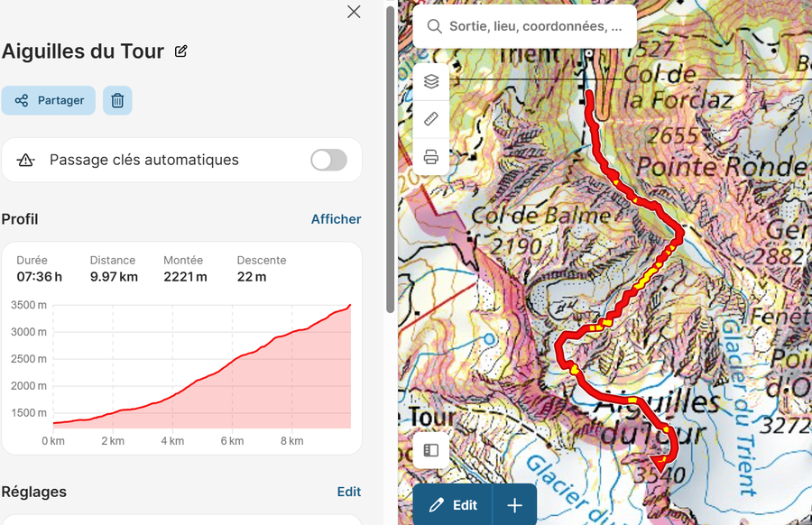The width and height of the screenshot is (812, 525).
Task: Open the map layers selector
Action: 431,82
